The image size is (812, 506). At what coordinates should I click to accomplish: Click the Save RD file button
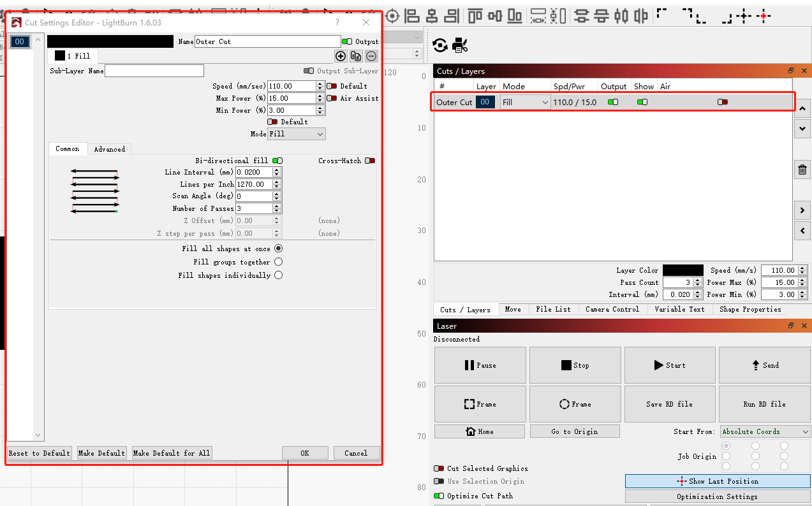[x=670, y=404]
